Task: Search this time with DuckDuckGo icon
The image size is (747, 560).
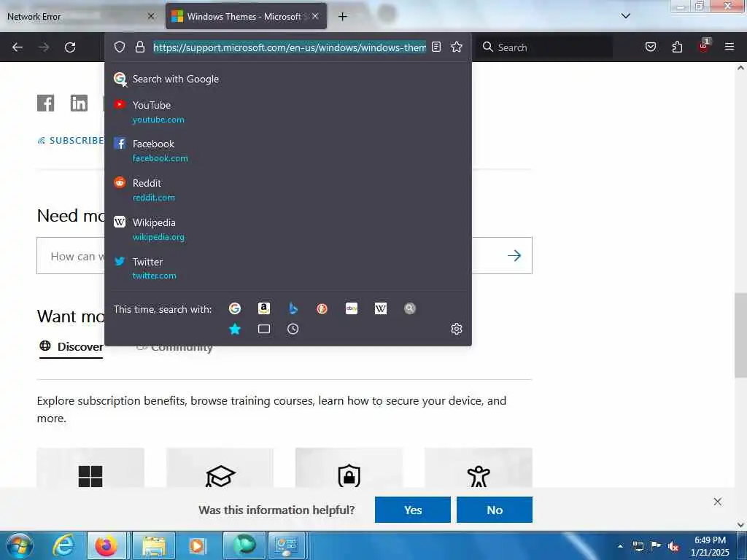Action: [x=322, y=308]
